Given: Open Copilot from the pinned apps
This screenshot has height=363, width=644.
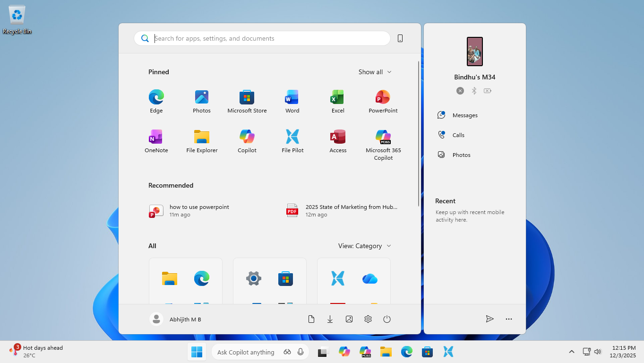Looking at the screenshot, I should click(x=247, y=140).
